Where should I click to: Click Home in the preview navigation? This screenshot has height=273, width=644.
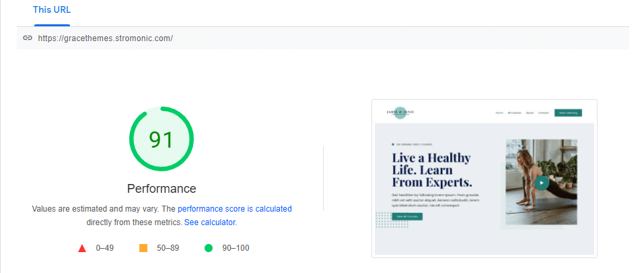pyautogui.click(x=499, y=113)
